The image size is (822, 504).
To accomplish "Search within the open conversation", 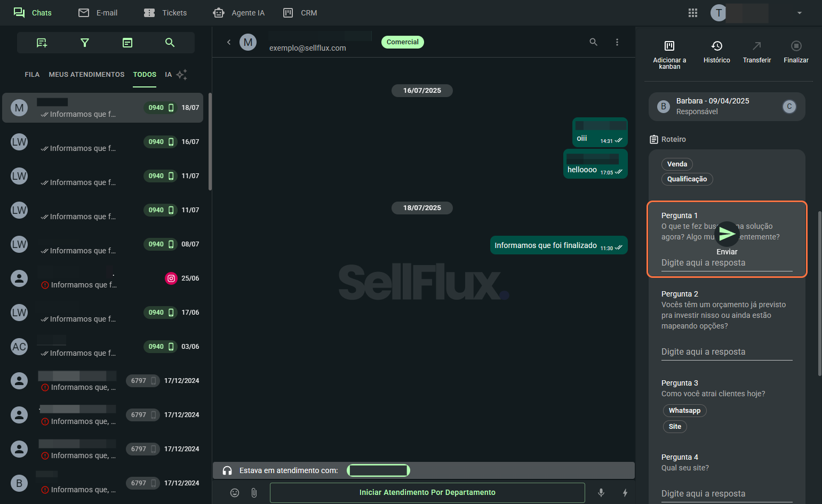I will pyautogui.click(x=593, y=42).
